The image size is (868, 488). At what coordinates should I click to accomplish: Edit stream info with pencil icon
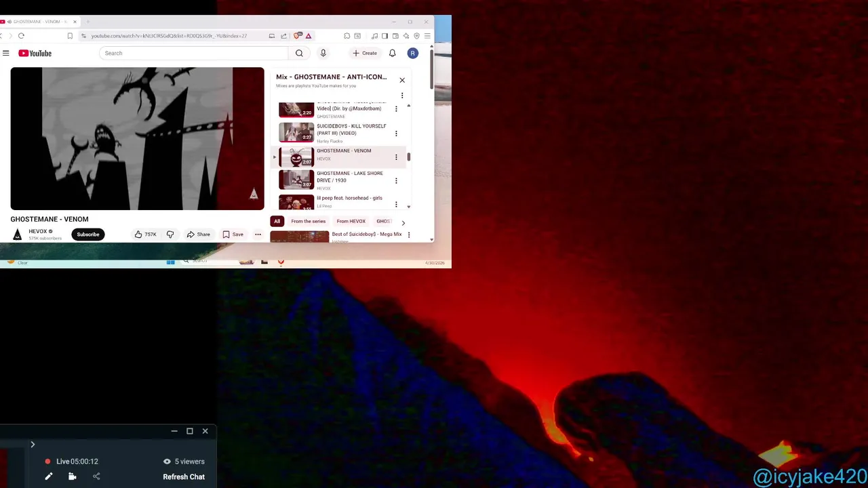[x=49, y=476]
